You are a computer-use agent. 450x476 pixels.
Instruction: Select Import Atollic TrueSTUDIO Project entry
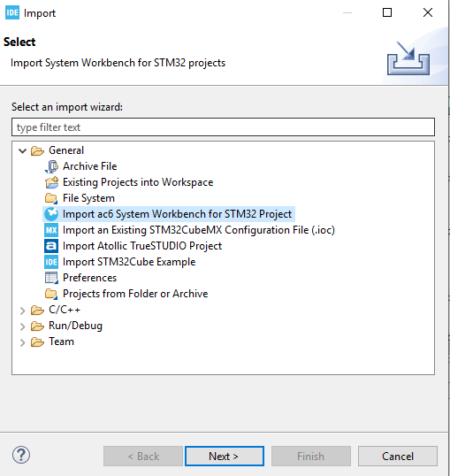pos(142,246)
